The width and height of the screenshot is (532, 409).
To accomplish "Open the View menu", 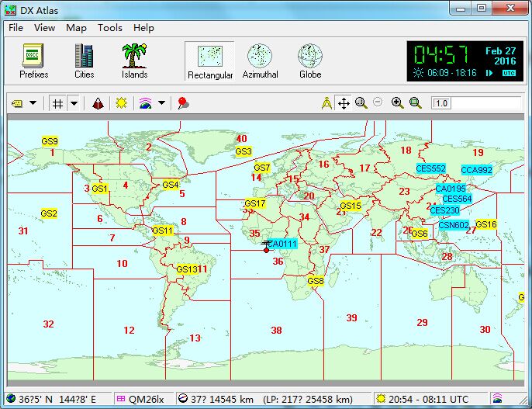I will pyautogui.click(x=44, y=28).
